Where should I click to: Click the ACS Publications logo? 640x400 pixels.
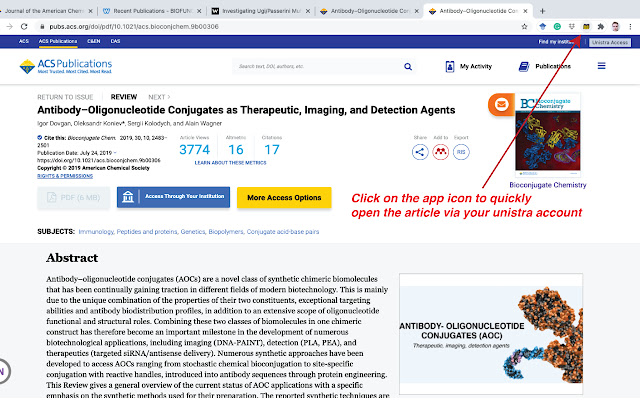66,66
